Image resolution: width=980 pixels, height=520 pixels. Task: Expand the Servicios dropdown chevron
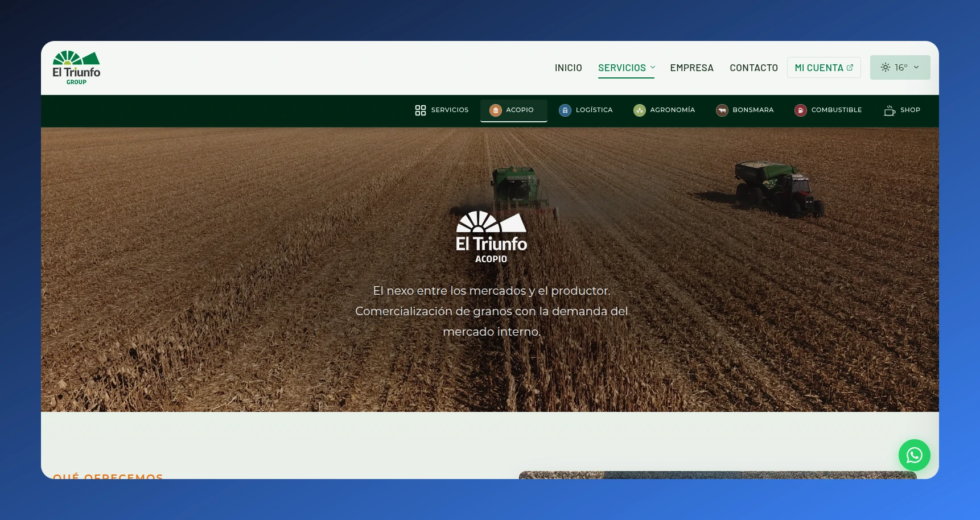[653, 67]
